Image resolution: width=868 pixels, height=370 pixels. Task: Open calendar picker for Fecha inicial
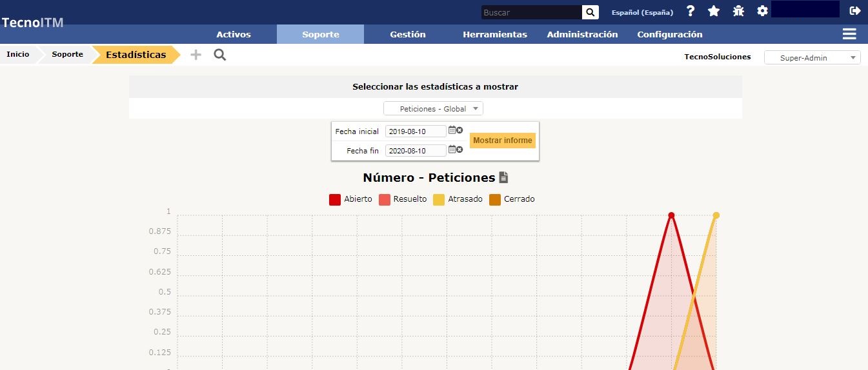452,130
